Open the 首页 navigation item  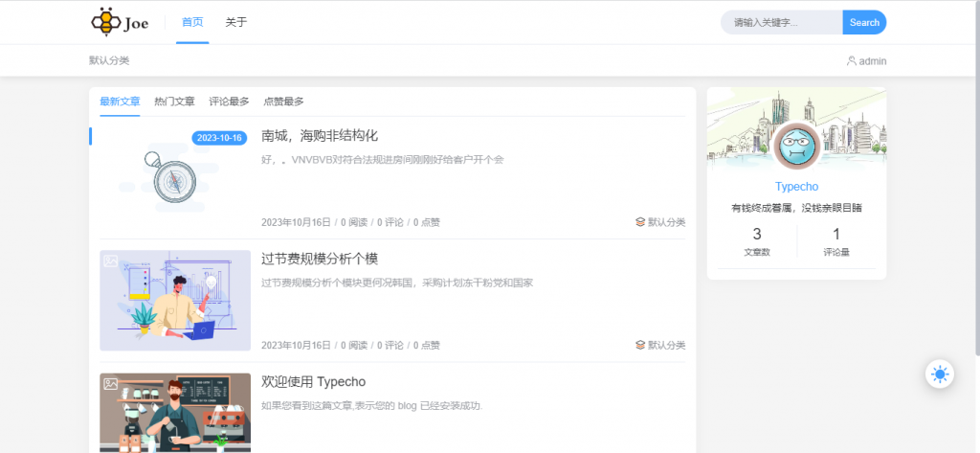192,22
